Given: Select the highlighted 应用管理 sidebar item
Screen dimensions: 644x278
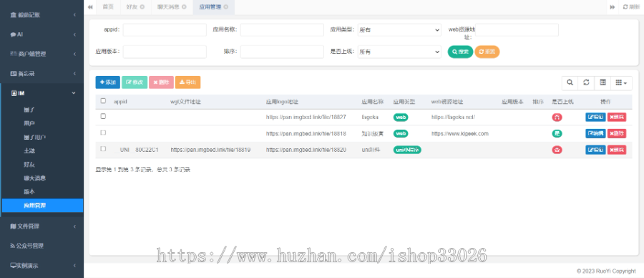Looking at the screenshot, I should (x=42, y=206).
